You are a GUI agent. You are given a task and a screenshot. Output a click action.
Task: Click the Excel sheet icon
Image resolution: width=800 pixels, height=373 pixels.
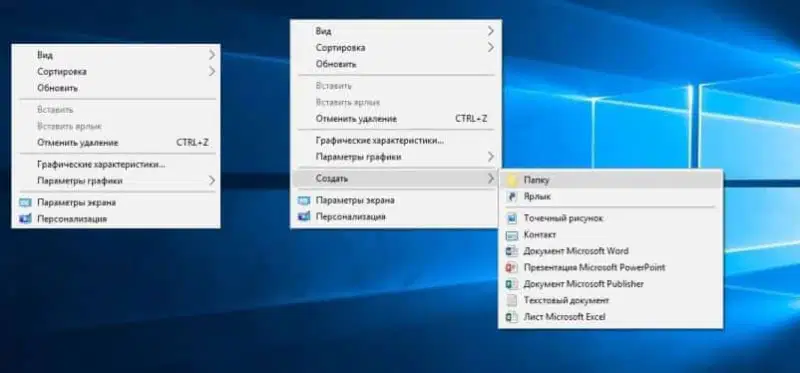512,317
